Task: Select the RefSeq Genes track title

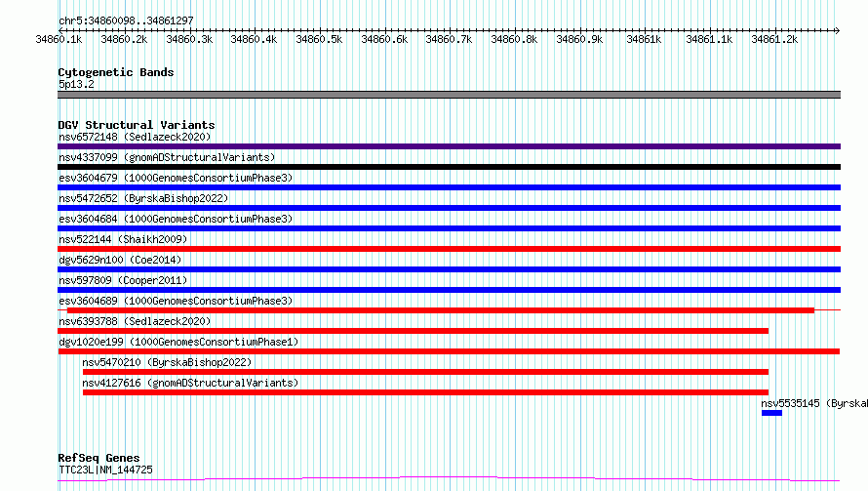Action: 99,458
